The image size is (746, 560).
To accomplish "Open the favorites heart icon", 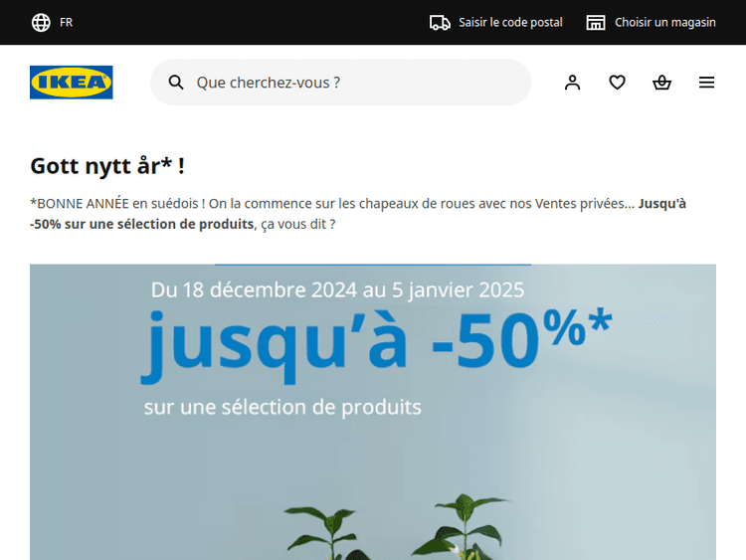I will pyautogui.click(x=617, y=83).
